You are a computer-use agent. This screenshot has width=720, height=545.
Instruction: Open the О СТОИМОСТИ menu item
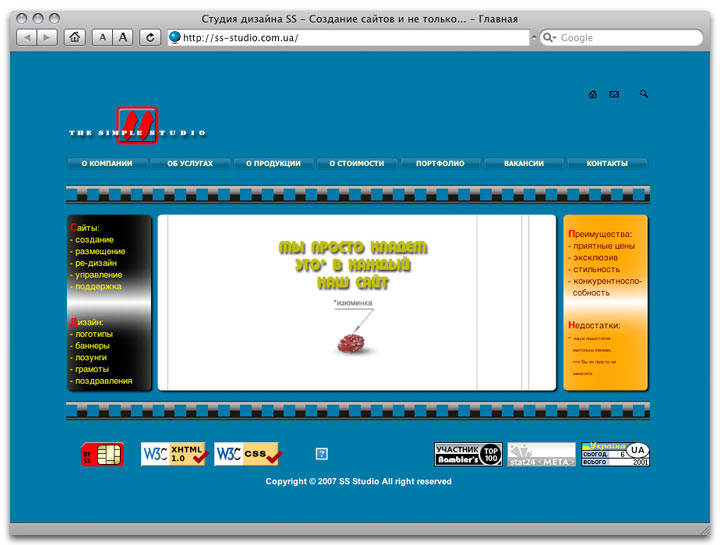point(357,164)
